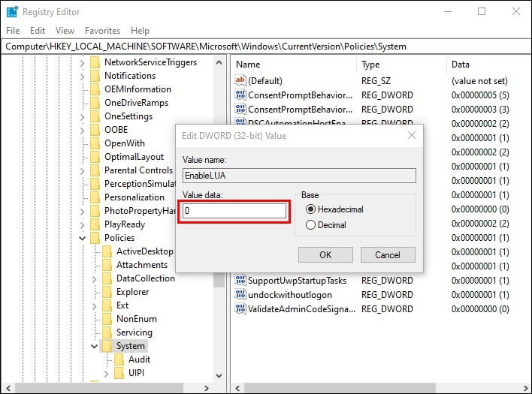Click the OEMInformation folder icon
This screenshot has height=394, width=532.
tap(95, 89)
